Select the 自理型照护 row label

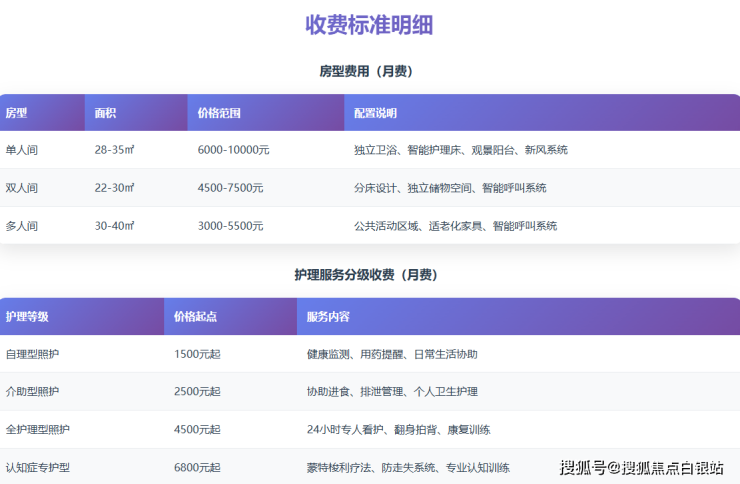tap(32, 354)
